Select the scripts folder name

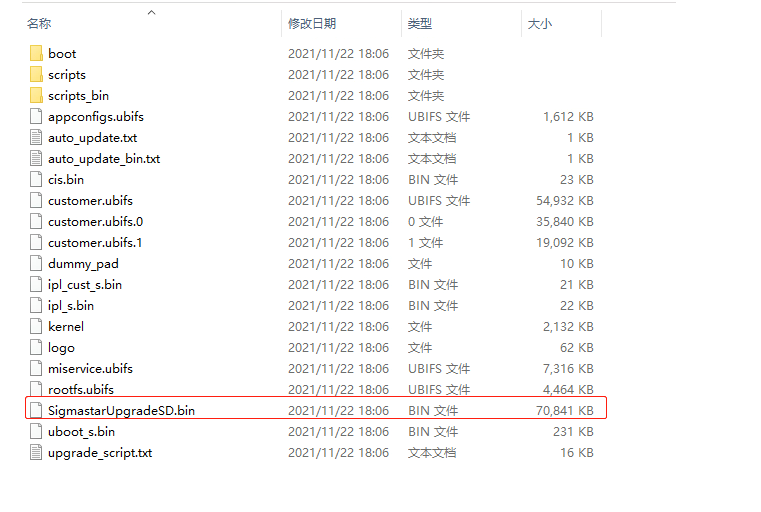tap(67, 75)
